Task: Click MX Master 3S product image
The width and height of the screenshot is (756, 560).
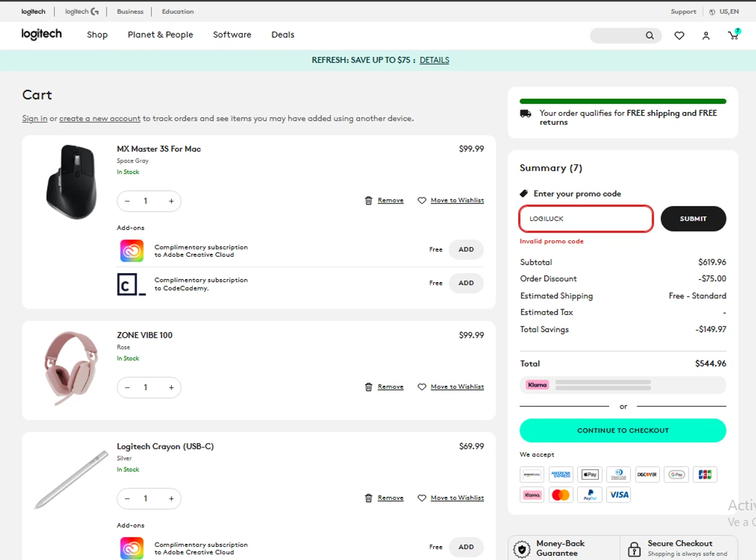Action: (x=72, y=182)
